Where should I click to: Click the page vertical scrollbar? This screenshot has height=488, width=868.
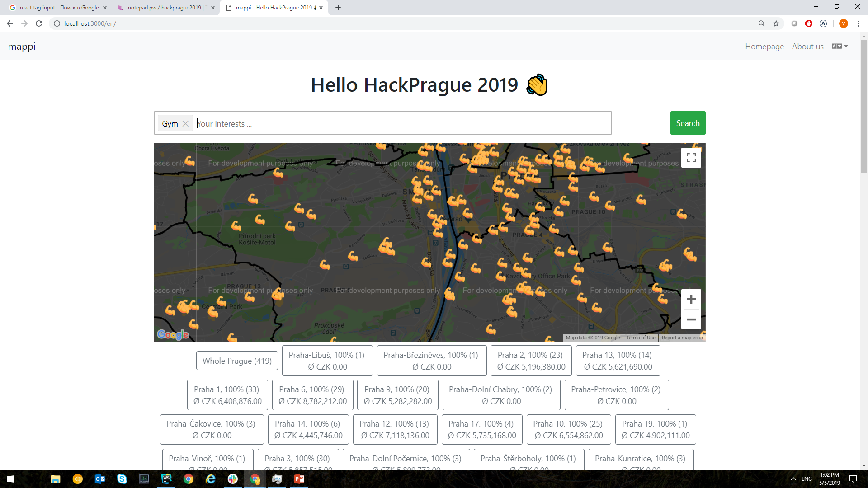coord(864,106)
